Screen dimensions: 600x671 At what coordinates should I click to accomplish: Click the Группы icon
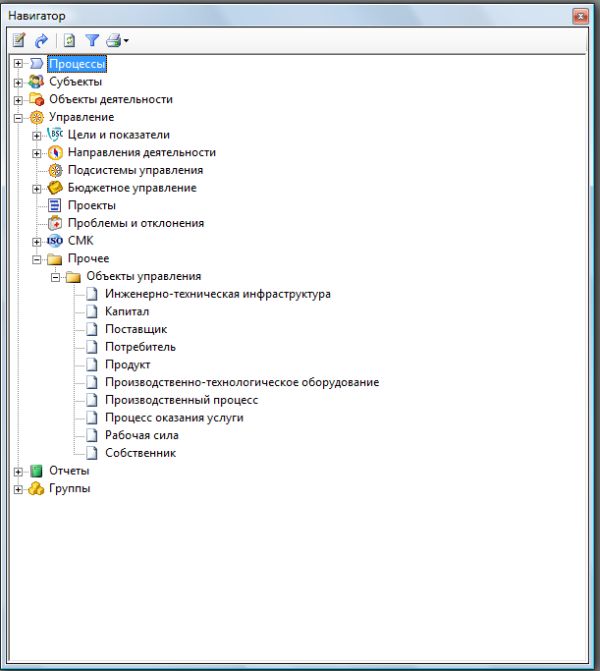(x=36, y=489)
